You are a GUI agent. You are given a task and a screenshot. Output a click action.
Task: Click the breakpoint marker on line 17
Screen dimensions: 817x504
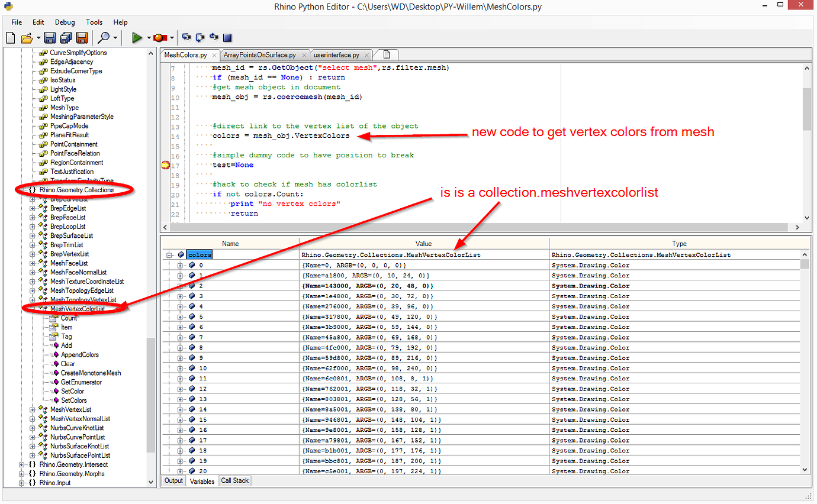[165, 164]
